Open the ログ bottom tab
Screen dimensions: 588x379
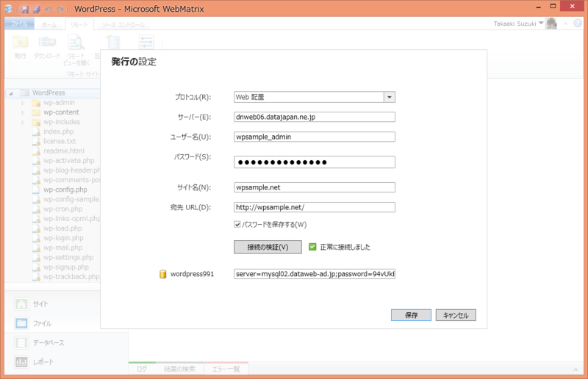click(x=142, y=369)
